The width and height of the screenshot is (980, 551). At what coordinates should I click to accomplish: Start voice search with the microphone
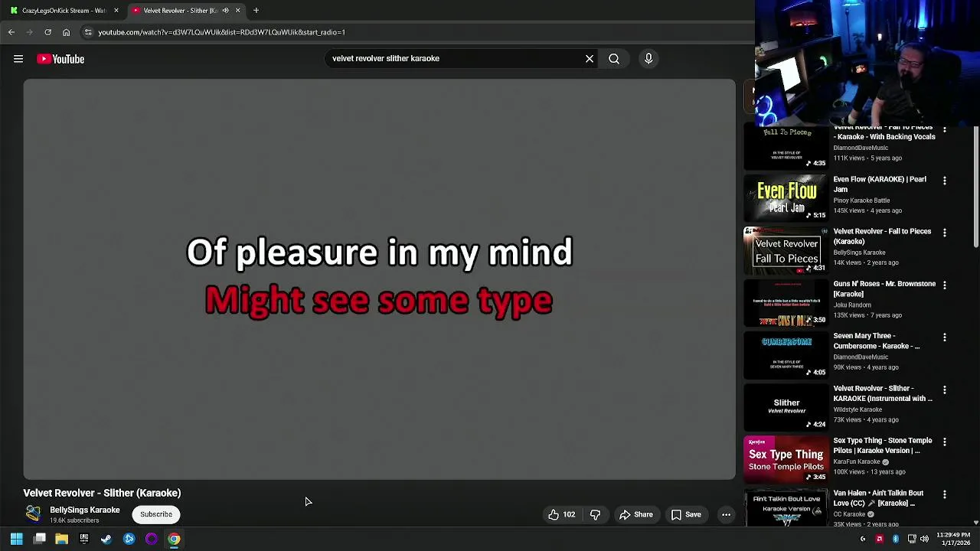pyautogui.click(x=648, y=58)
